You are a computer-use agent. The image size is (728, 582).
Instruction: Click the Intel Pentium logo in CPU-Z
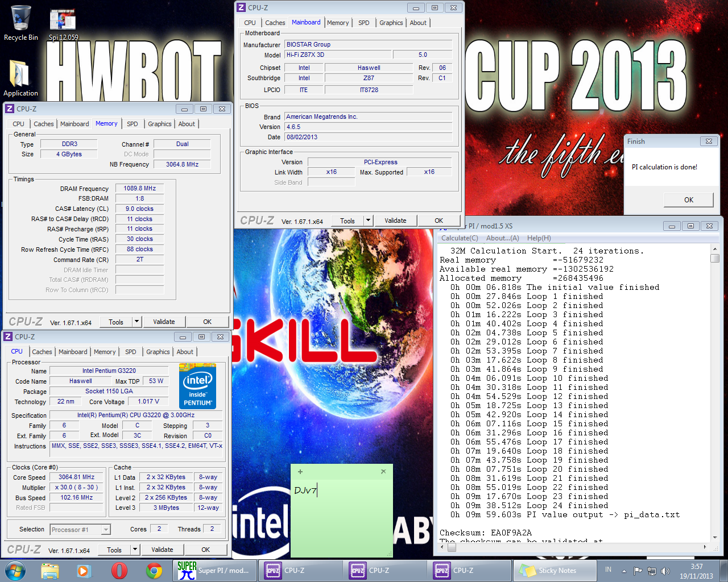coord(197,386)
